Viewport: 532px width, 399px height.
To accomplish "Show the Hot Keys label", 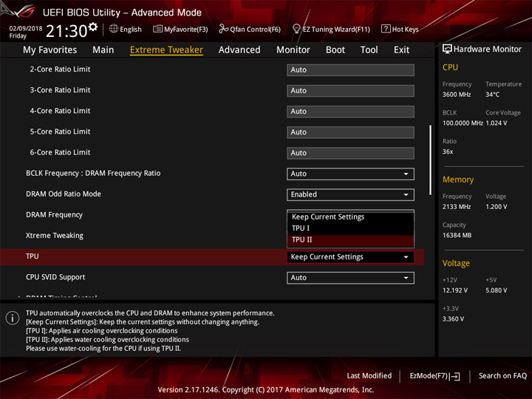I will (x=405, y=29).
